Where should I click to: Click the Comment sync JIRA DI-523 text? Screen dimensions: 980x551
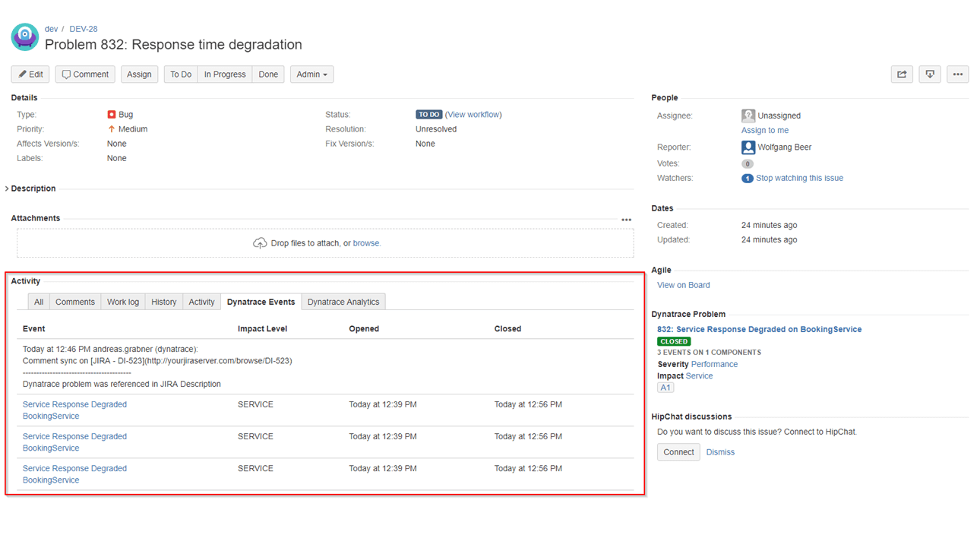pyautogui.click(x=157, y=361)
